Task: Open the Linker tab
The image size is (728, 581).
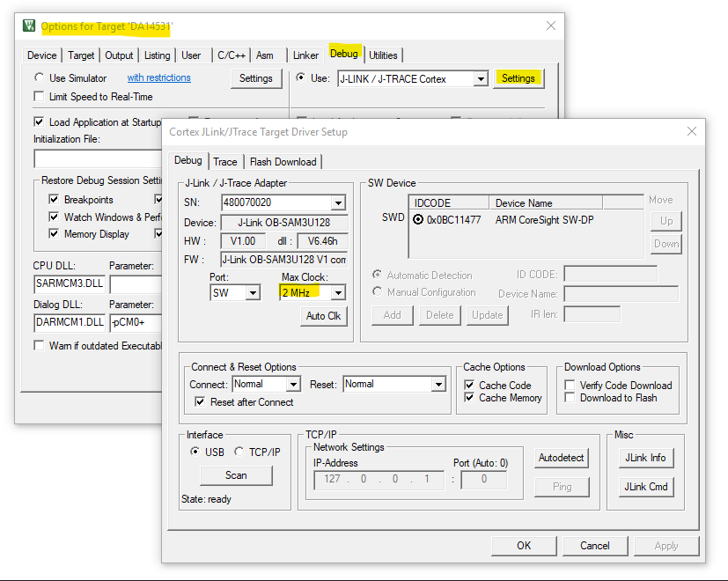Action: [305, 55]
